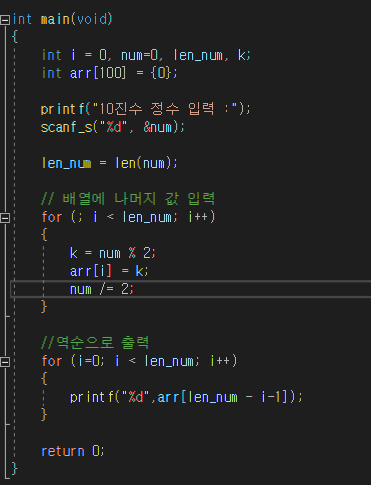Viewport: 371px width, 485px height.
Task: Collapse the main function fold marker
Action: click(5, 20)
